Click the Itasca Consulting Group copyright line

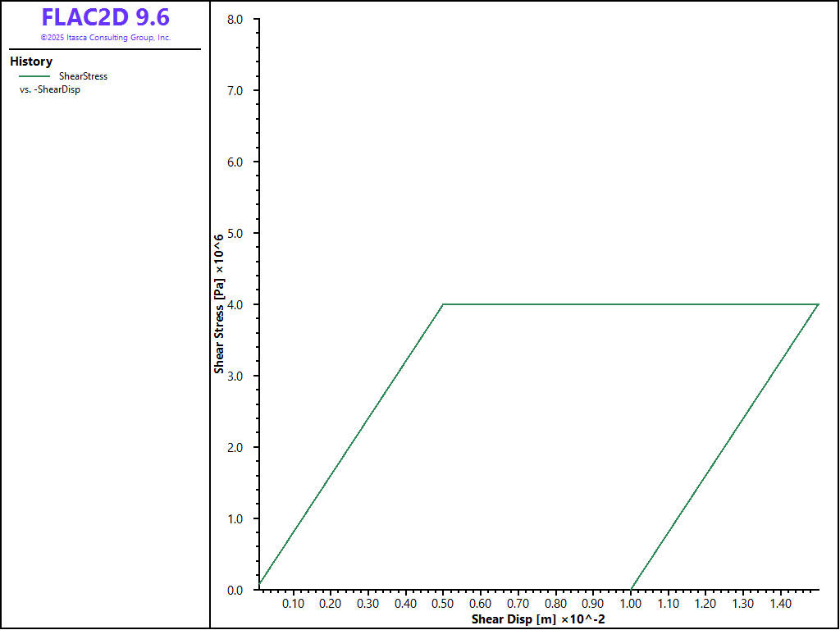tap(105, 38)
